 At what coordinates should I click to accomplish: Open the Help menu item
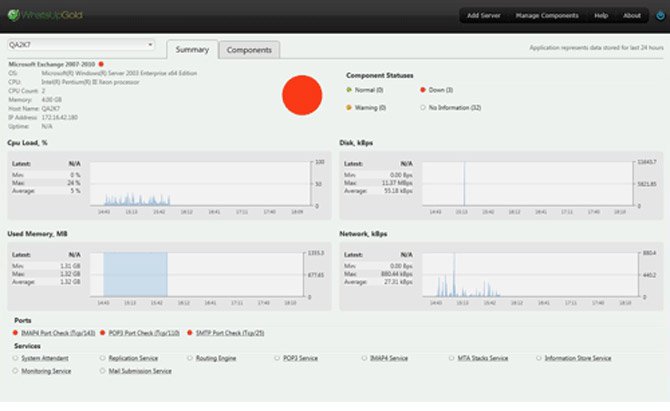pyautogui.click(x=601, y=15)
